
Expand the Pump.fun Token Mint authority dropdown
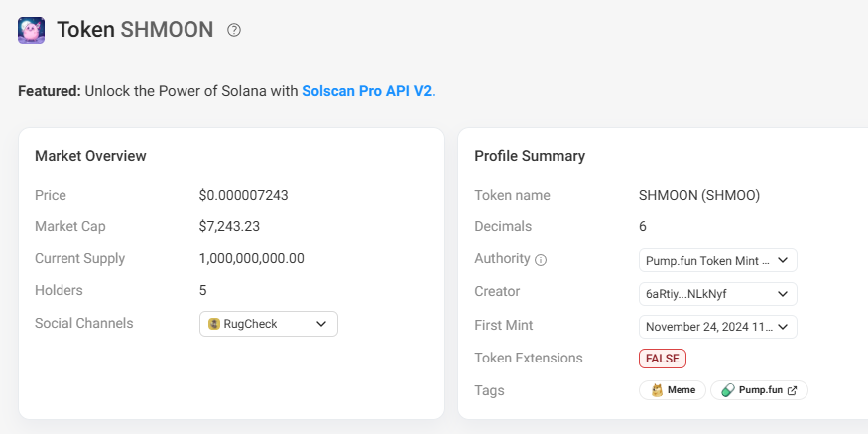pyautogui.click(x=718, y=260)
